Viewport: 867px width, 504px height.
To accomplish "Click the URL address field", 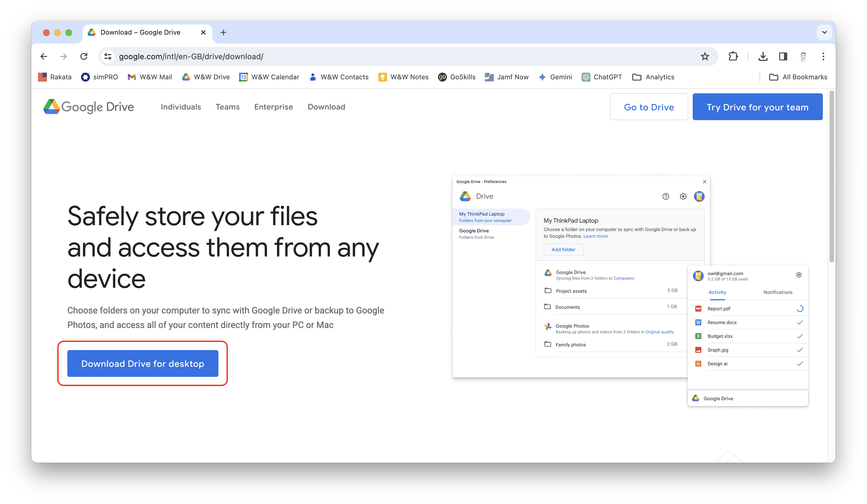I will pos(378,56).
